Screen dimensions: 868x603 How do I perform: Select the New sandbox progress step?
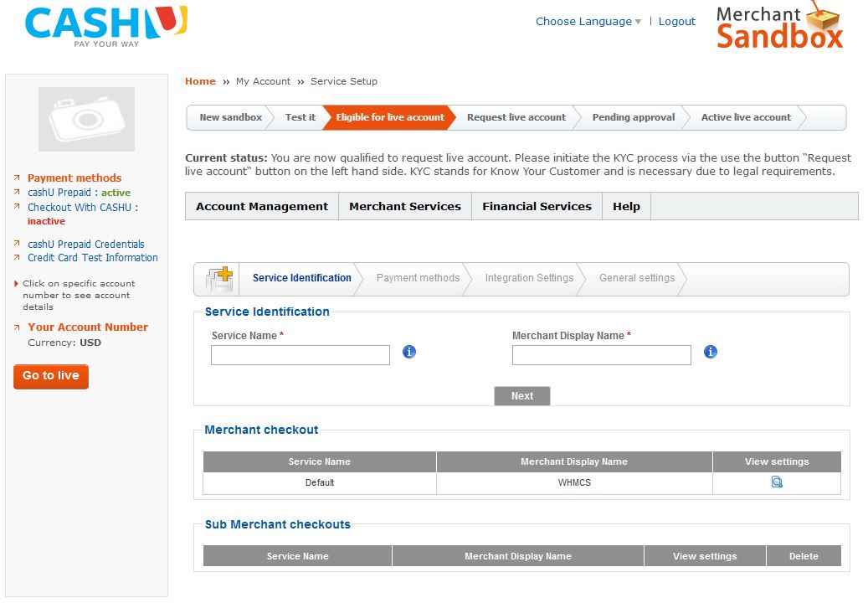click(x=230, y=117)
